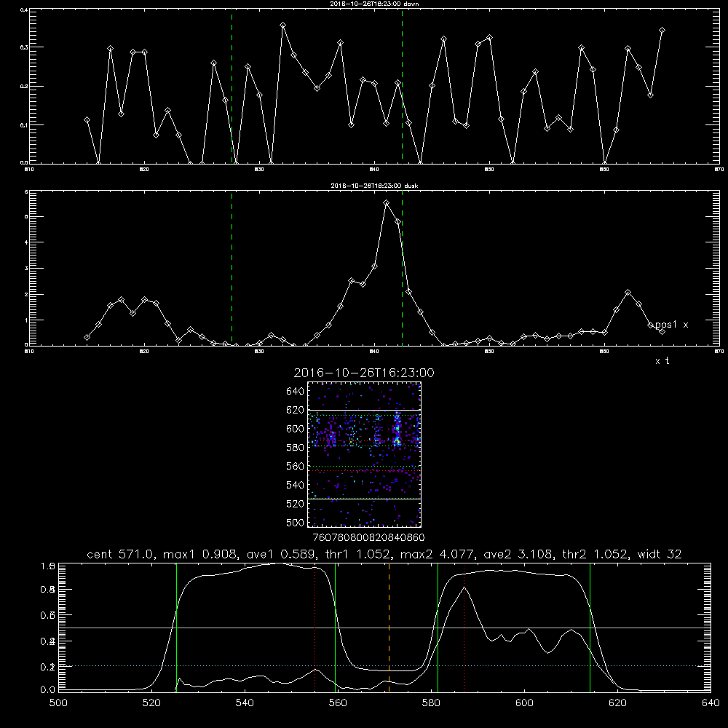Viewport: 728px width, 728px height.
Task: Click the white horizontal half-level line in profile plot
Action: (384, 628)
